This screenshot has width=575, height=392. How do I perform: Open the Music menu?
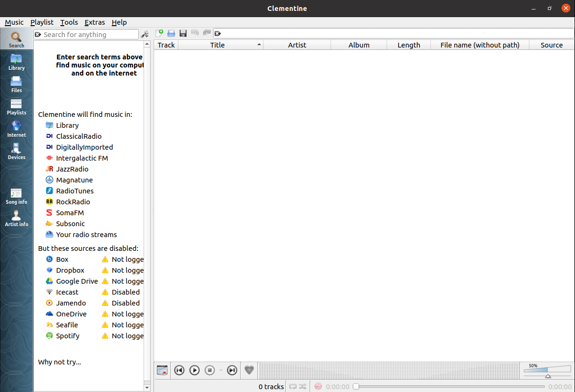14,22
